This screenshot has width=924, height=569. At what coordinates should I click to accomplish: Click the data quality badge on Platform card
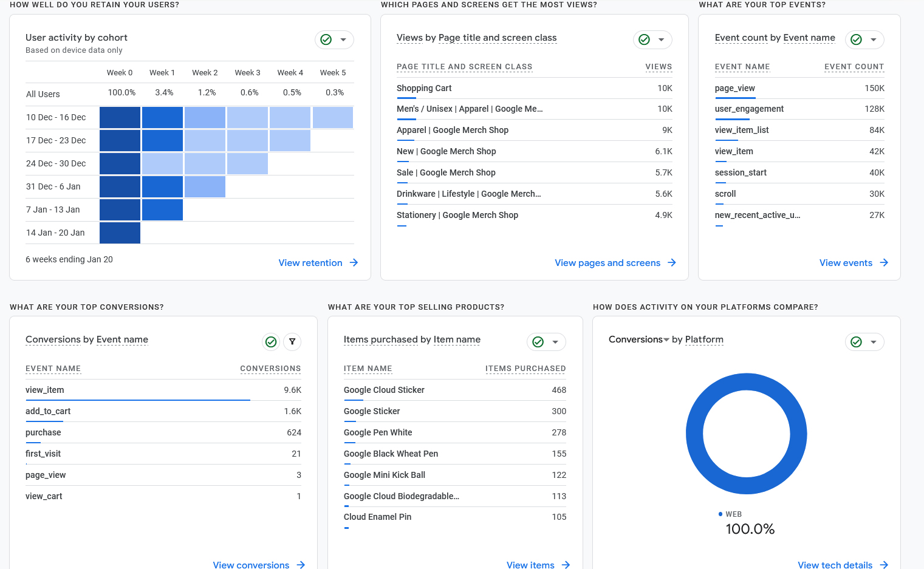point(856,341)
